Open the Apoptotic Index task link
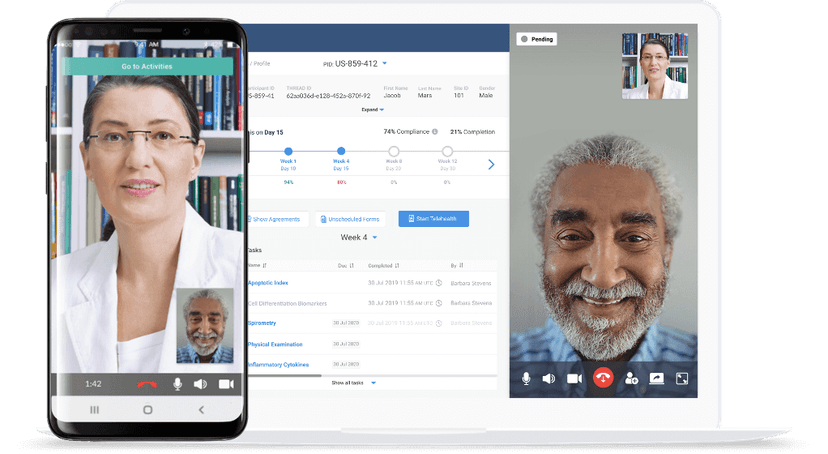828x454 pixels. (268, 283)
